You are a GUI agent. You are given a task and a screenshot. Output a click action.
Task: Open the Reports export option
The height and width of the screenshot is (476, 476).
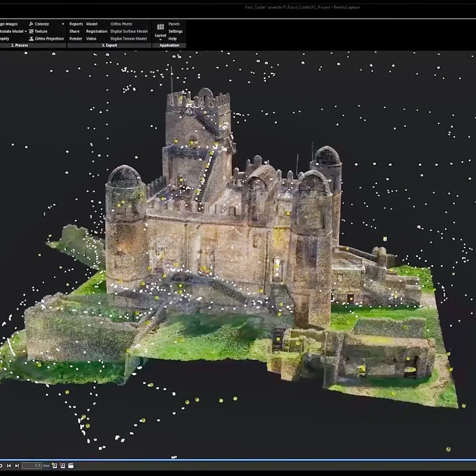click(x=76, y=24)
